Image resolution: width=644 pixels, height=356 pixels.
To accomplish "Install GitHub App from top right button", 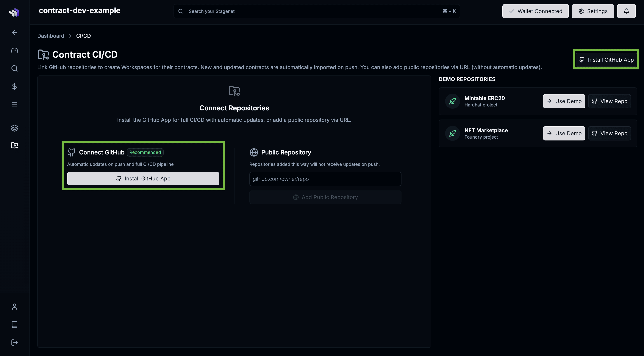I will click(x=606, y=60).
